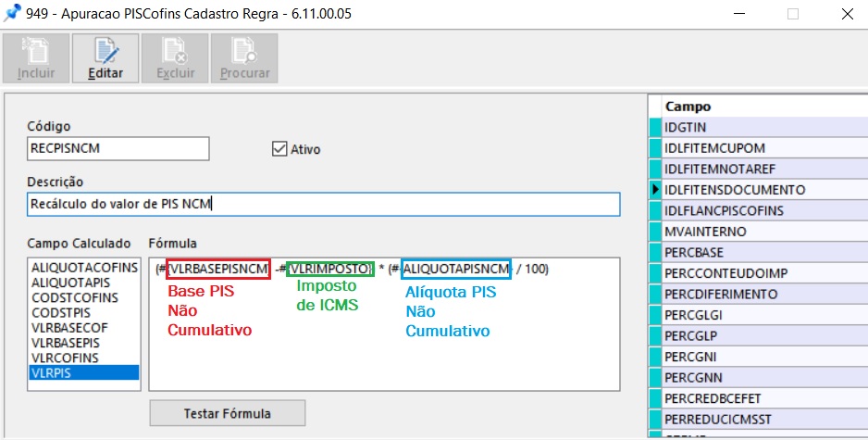
Task: Select IDLFITEMCUPOM row in Campo grid
Action: (x=764, y=148)
